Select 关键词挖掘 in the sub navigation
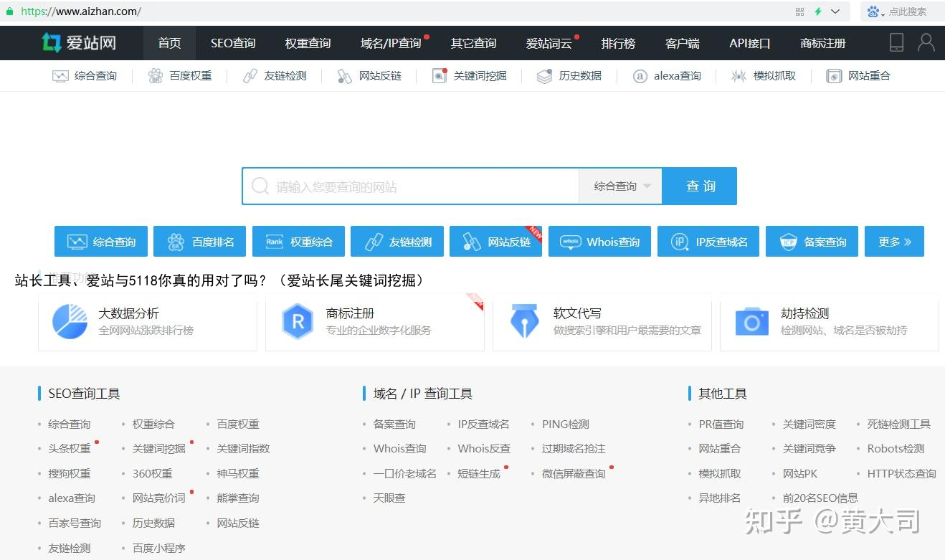This screenshot has width=945, height=560. pos(479,76)
